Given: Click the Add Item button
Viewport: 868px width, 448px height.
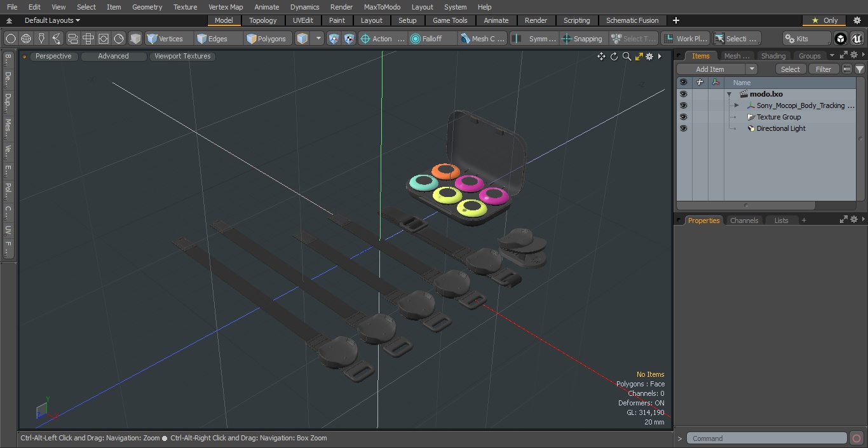Looking at the screenshot, I should (x=710, y=69).
